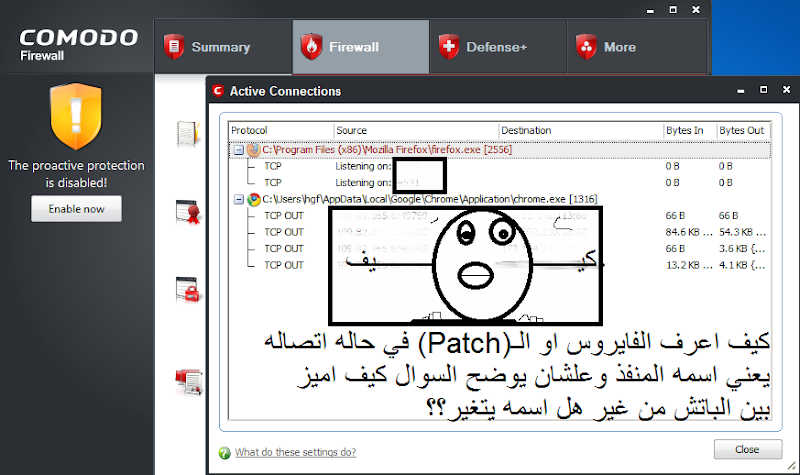Sort by Destination column header
Viewport: 800px width, 475px height.
pos(581,131)
